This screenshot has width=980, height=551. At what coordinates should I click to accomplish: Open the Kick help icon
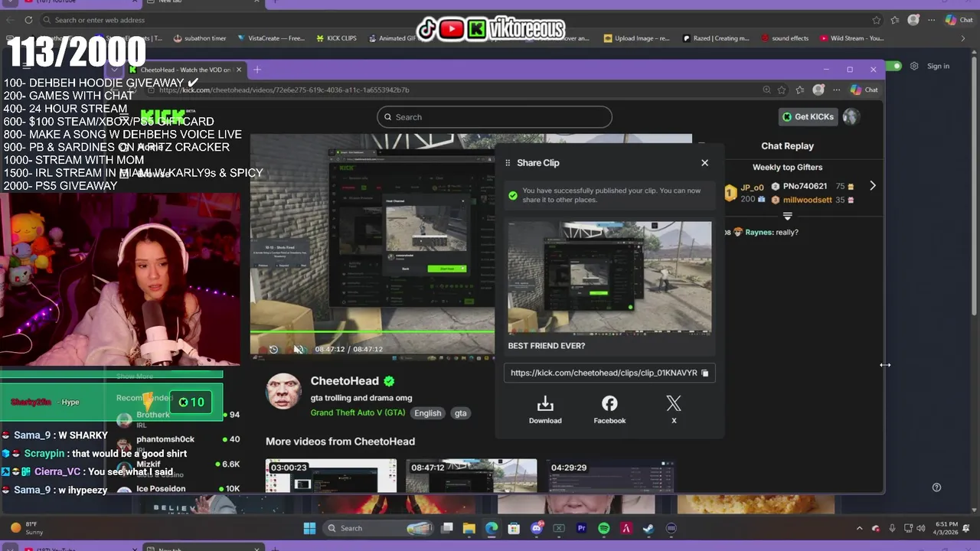point(936,487)
